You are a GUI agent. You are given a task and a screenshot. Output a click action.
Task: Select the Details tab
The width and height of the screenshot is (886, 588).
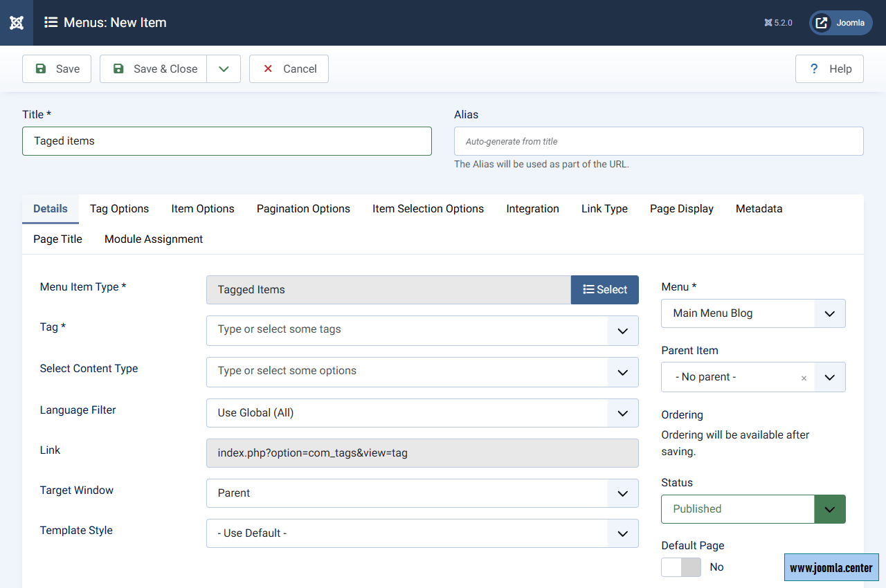[51, 209]
